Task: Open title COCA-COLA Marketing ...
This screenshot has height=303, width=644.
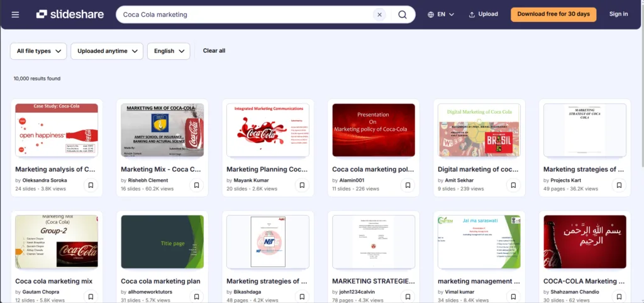Action: point(584,281)
